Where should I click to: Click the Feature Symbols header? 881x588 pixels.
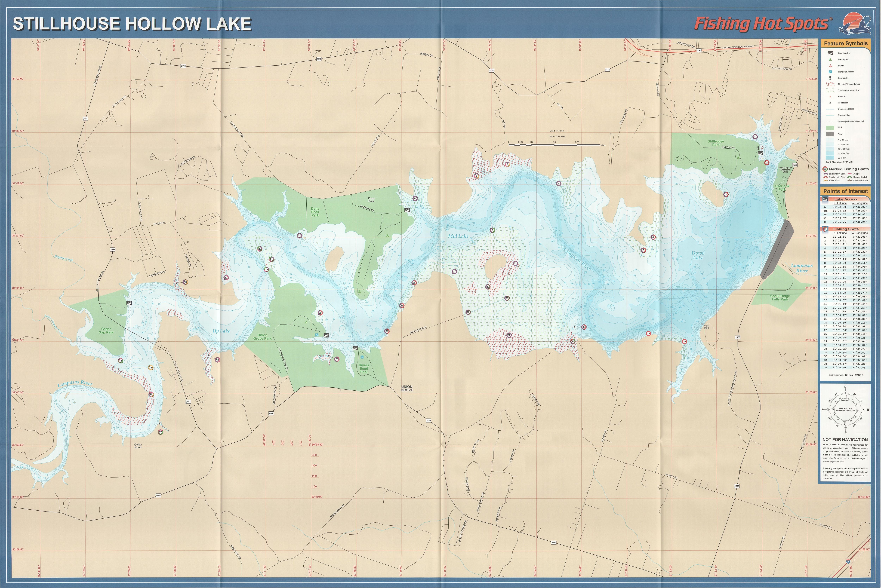click(845, 44)
